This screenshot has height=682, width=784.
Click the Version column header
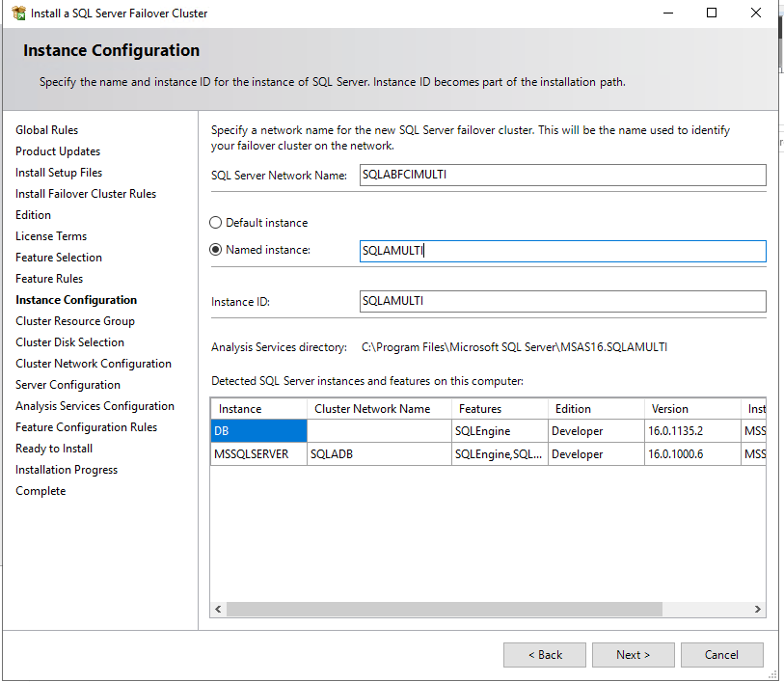point(693,409)
